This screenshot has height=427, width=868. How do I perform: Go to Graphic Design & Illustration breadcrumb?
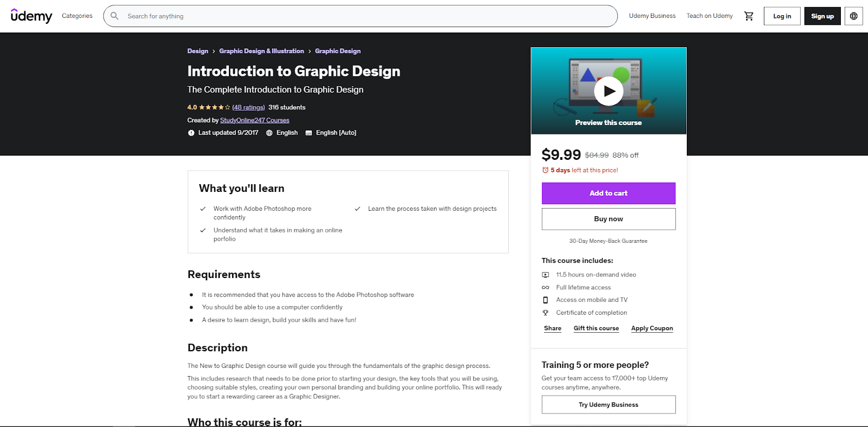tap(261, 51)
